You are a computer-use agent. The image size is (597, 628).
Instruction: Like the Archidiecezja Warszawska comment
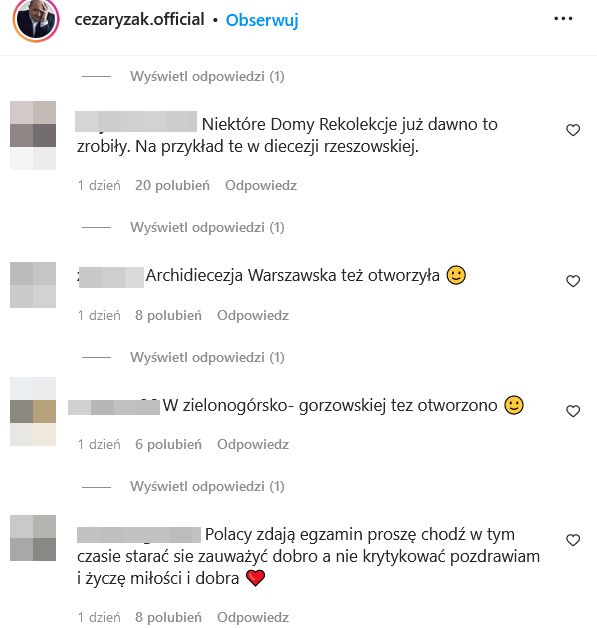click(x=573, y=281)
